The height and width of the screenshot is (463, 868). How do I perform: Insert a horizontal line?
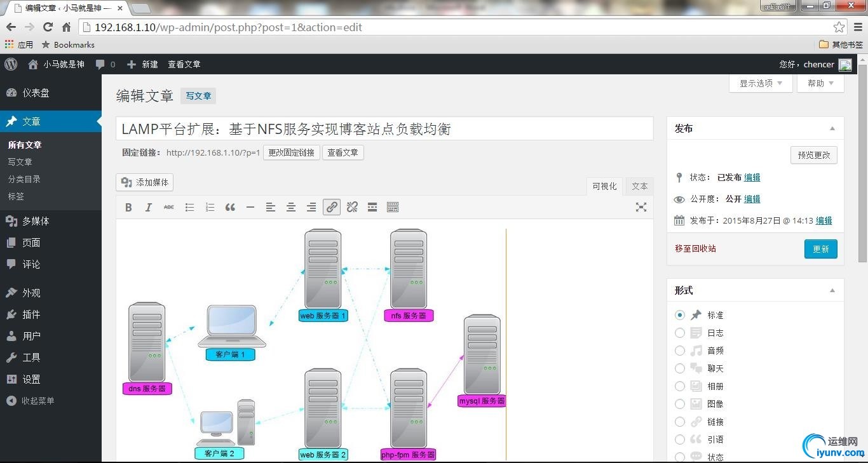[x=250, y=207]
